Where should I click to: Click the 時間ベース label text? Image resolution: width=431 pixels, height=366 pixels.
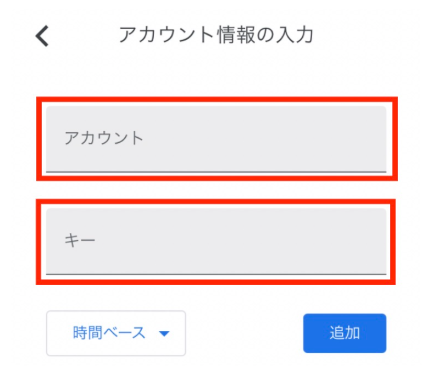[x=109, y=333]
